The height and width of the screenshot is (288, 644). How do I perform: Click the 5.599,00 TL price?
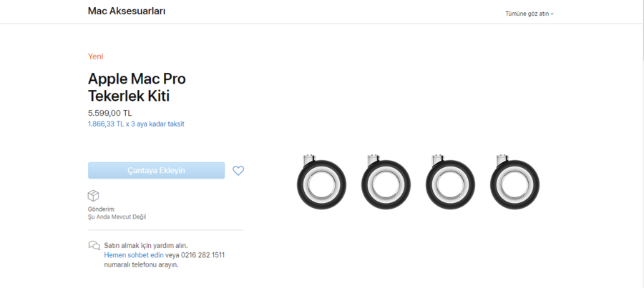(109, 113)
